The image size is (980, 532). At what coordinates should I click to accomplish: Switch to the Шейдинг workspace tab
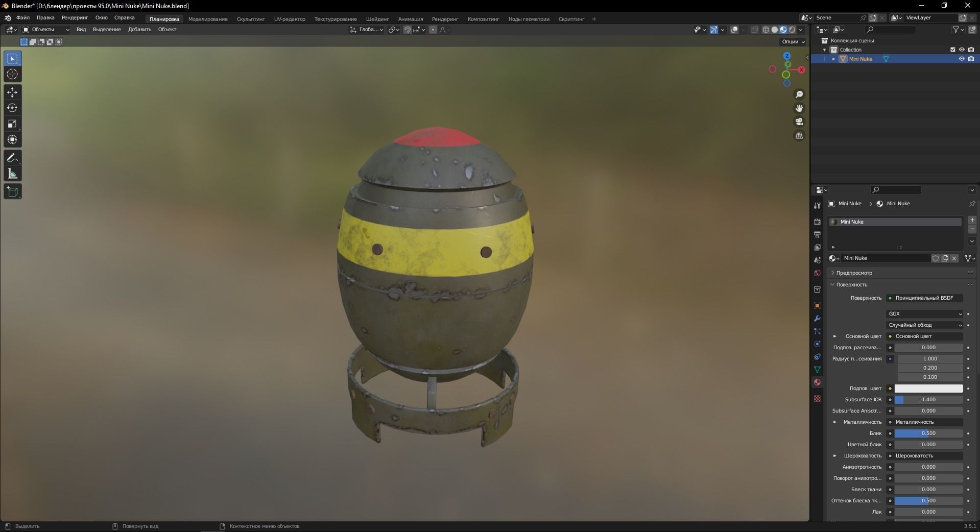coord(377,19)
